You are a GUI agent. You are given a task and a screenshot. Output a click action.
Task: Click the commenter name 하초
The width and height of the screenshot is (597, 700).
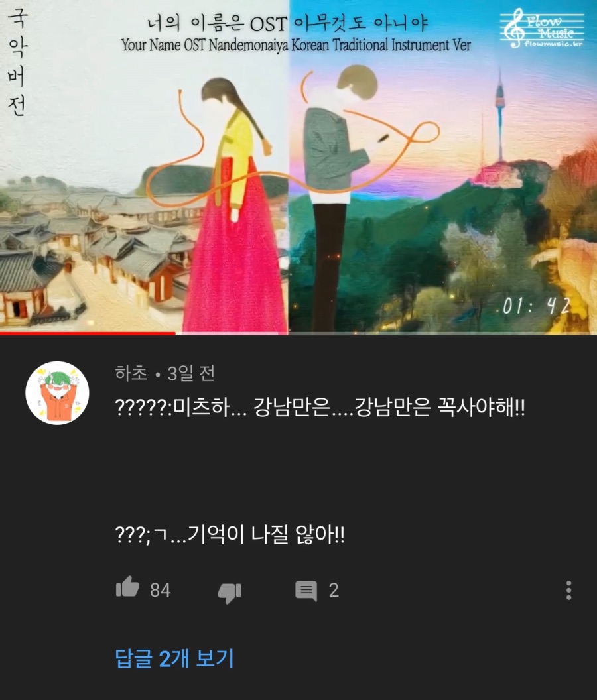point(131,373)
